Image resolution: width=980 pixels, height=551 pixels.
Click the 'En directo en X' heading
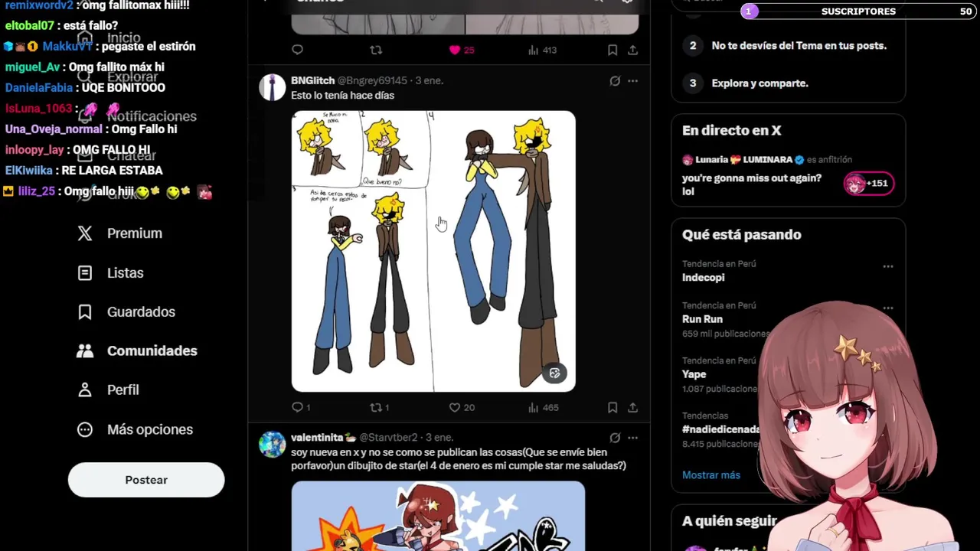pyautogui.click(x=732, y=131)
